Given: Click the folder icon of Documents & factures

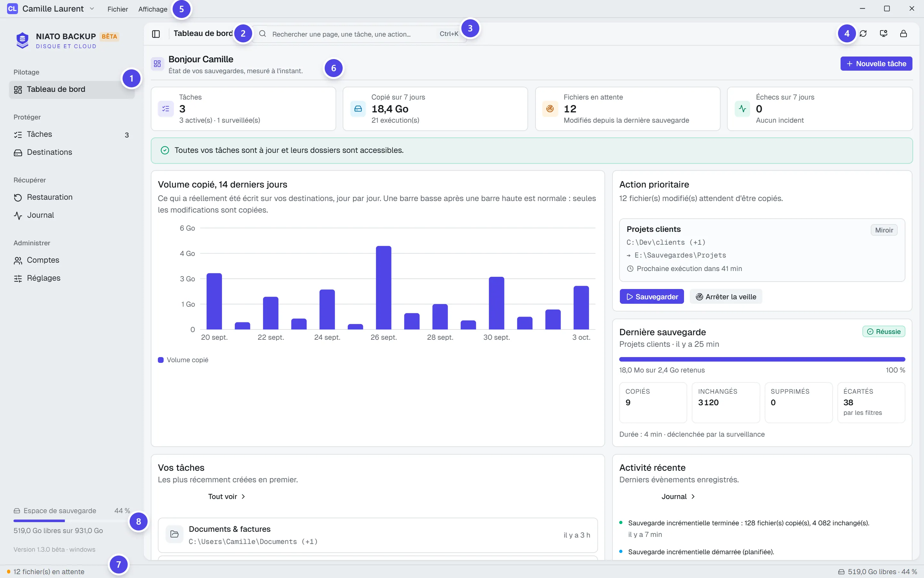Looking at the screenshot, I should (x=175, y=534).
